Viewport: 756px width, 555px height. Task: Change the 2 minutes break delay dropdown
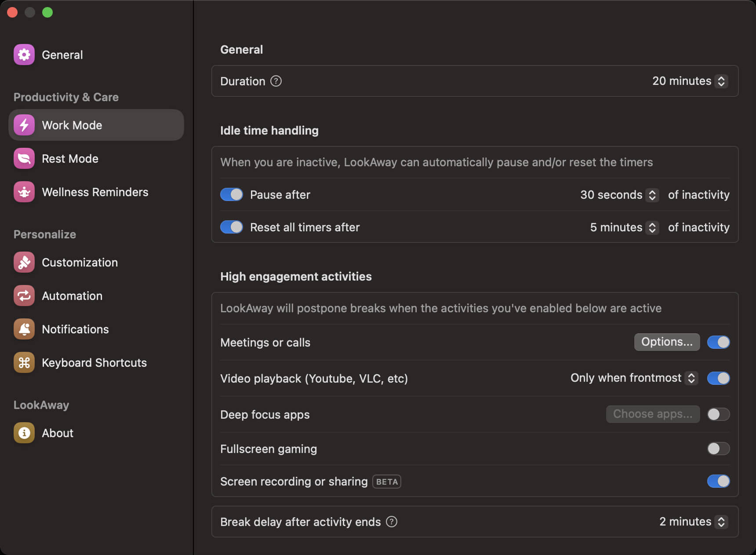pos(694,522)
